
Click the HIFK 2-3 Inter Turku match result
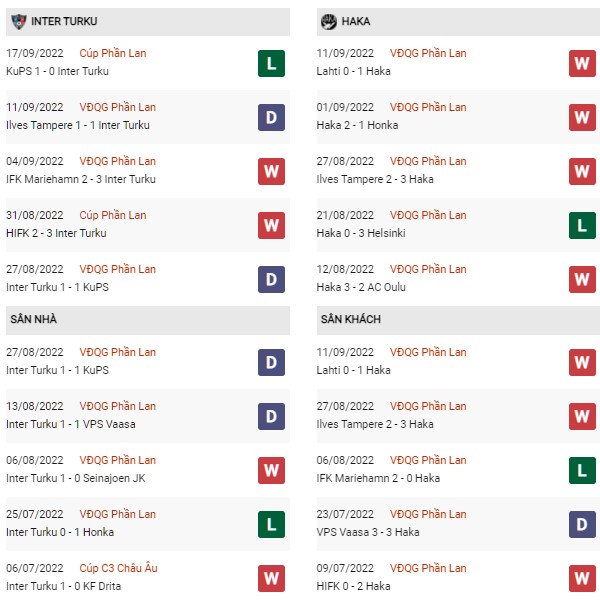pos(56,233)
